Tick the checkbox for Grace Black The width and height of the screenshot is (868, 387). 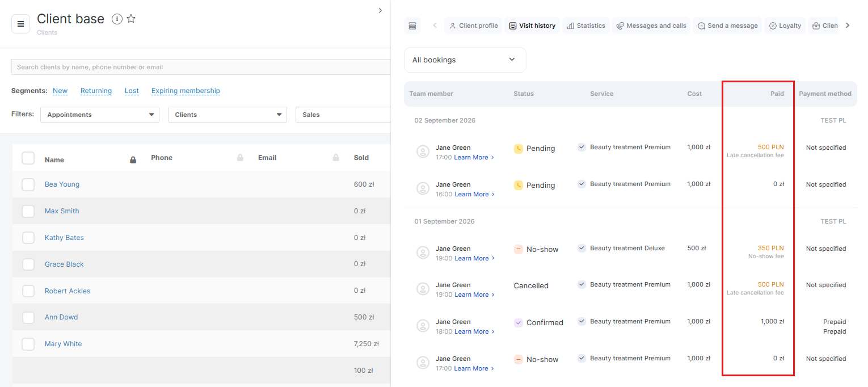coord(28,264)
